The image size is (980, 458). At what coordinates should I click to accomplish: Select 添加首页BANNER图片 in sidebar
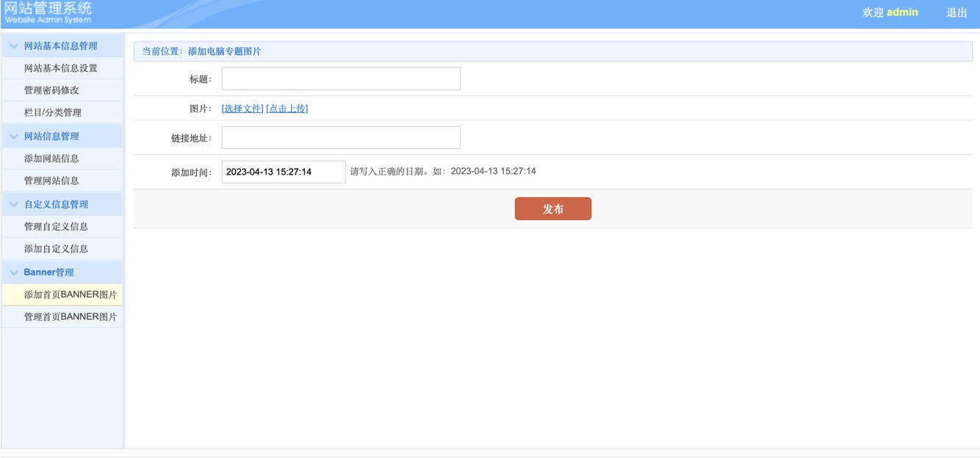pyautogui.click(x=70, y=295)
